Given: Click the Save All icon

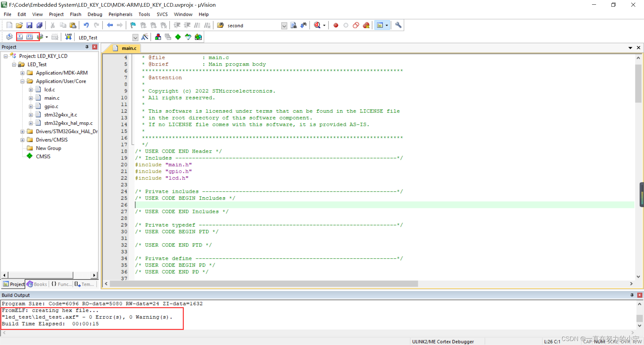Looking at the screenshot, I should pyautogui.click(x=40, y=25).
